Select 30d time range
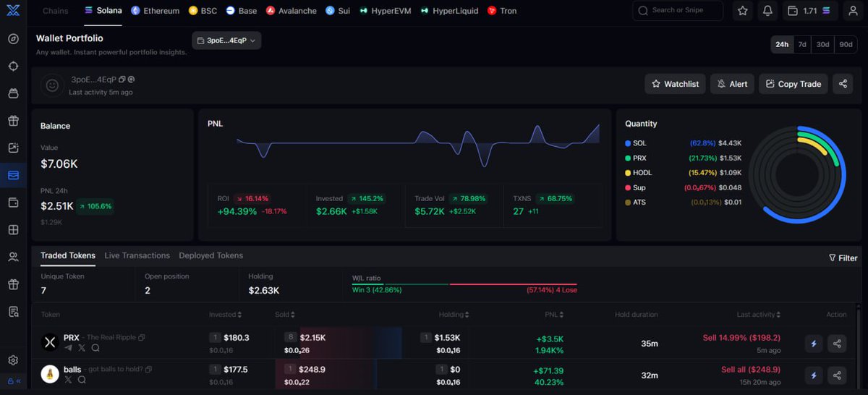The height and width of the screenshot is (395, 868). click(823, 44)
